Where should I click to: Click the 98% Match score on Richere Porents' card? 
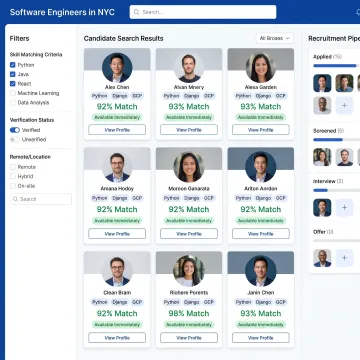pos(189,313)
